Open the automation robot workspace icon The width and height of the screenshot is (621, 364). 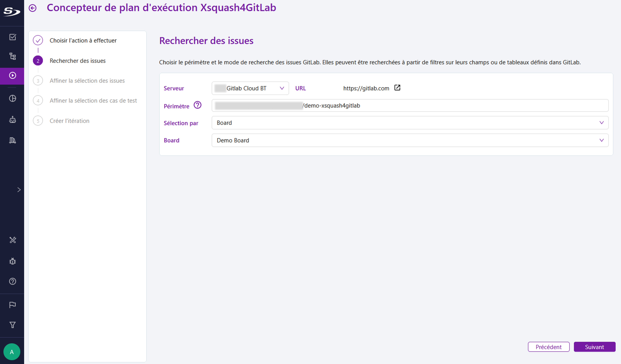(12, 120)
